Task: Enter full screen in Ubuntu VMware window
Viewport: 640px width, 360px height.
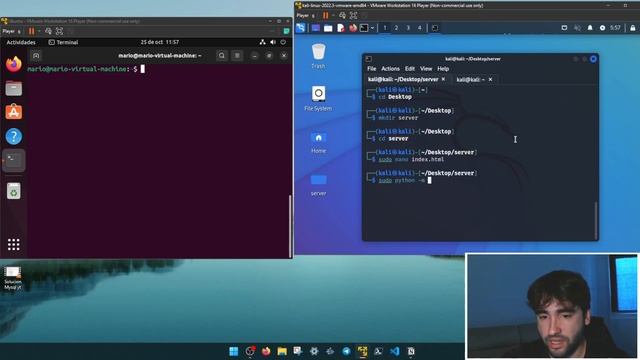Action: [60, 31]
